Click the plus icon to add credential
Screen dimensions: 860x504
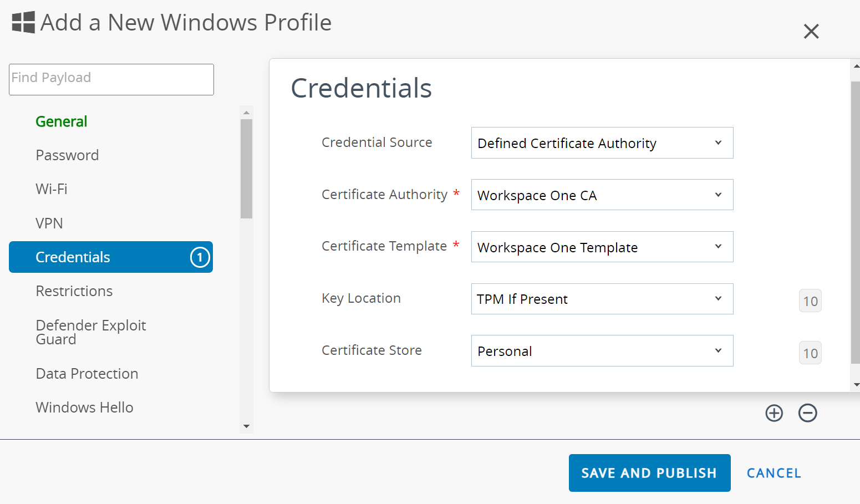774,413
